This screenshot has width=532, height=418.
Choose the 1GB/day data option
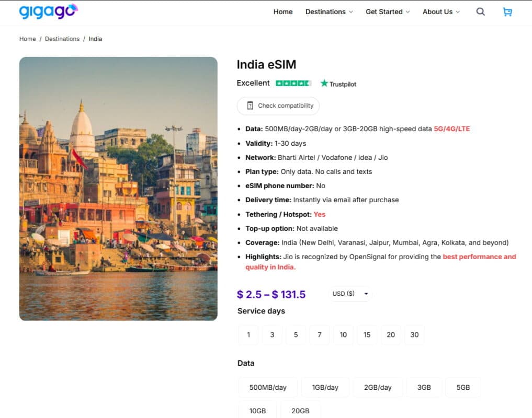325,388
